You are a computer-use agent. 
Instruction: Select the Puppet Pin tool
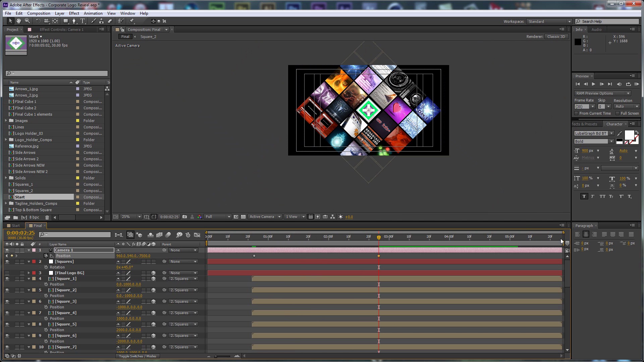click(132, 21)
